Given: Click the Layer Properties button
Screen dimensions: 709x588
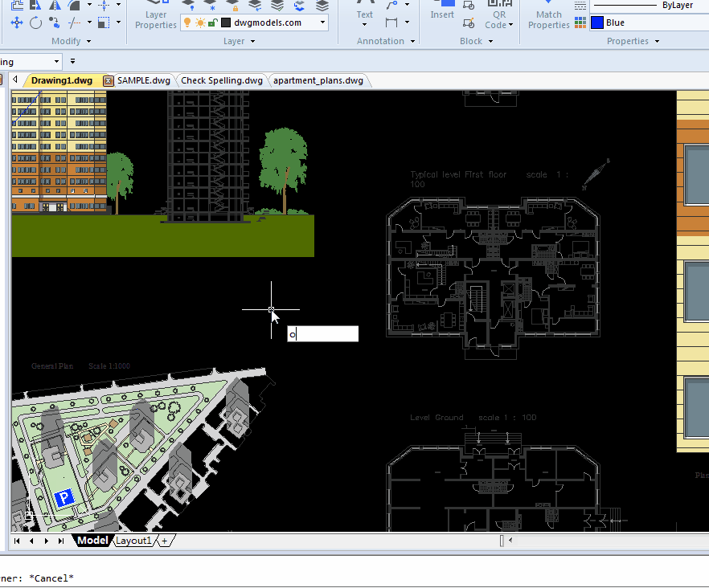Looking at the screenshot, I should 156,15.
